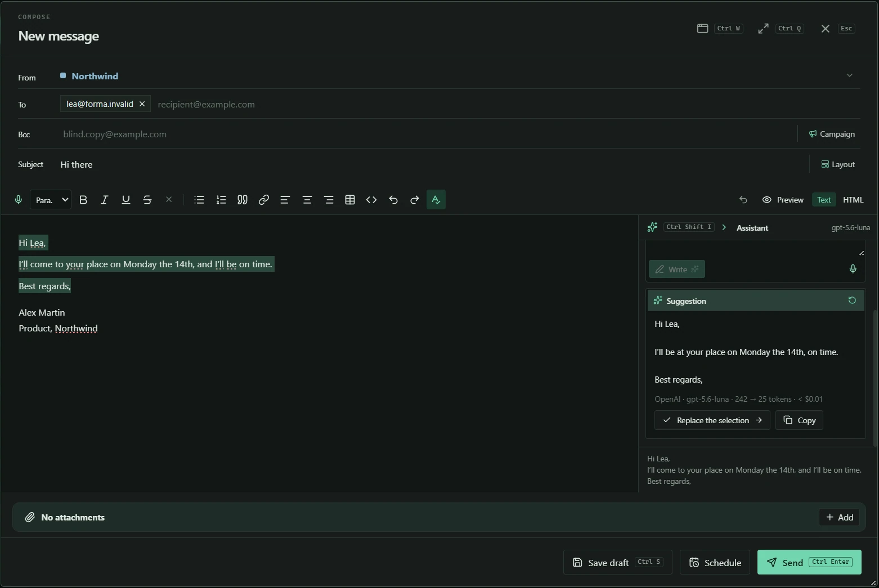This screenshot has height=588, width=879.
Task: Click the Assistant panel microphone icon
Action: click(x=853, y=269)
